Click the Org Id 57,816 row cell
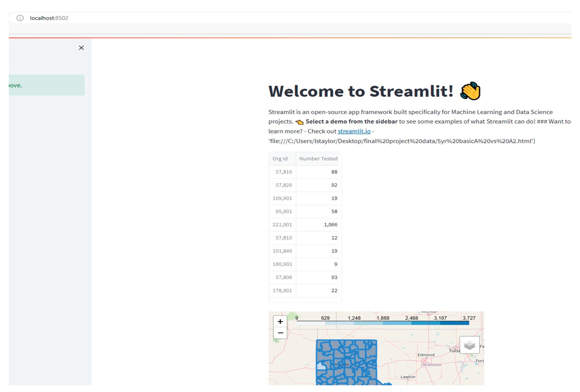The height and width of the screenshot is (392, 580). 283,172
